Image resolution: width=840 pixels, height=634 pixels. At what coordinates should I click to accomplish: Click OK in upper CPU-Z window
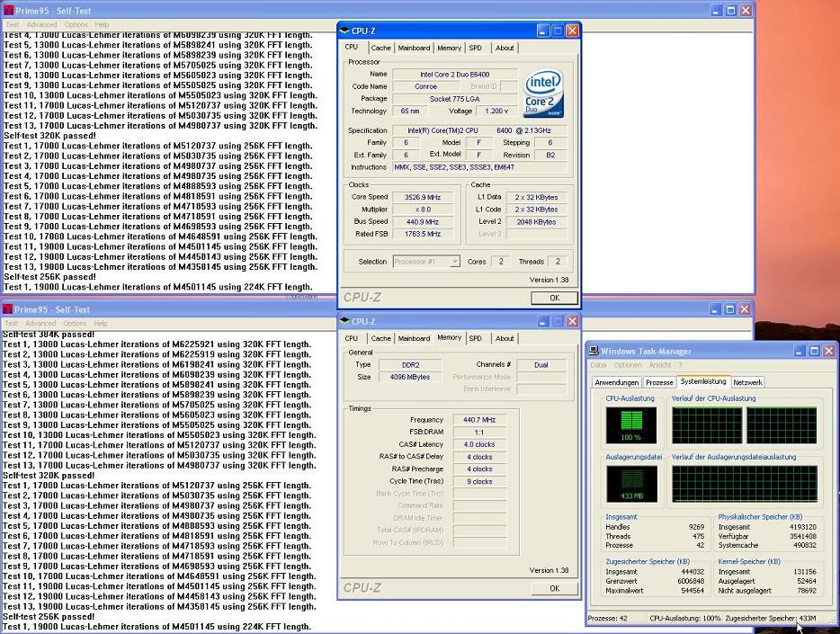[x=555, y=299]
